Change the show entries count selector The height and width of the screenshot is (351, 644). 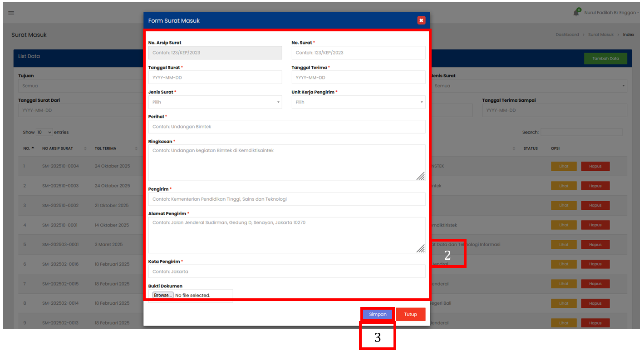coord(44,132)
